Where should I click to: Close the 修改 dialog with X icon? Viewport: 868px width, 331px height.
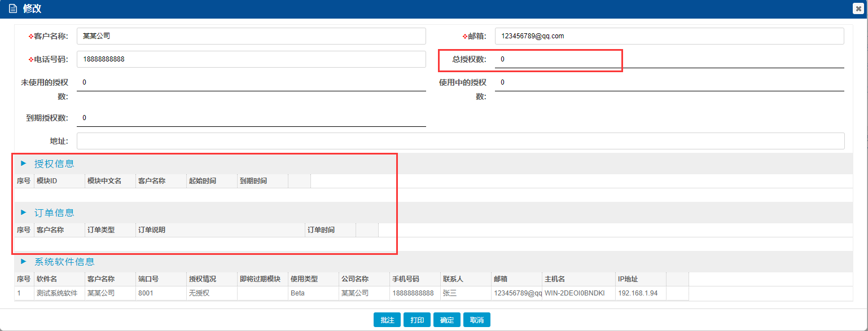tap(858, 8)
